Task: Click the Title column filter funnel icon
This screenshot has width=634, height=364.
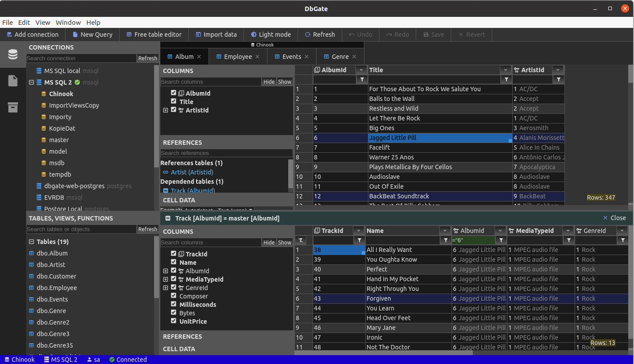Action: [x=506, y=79]
